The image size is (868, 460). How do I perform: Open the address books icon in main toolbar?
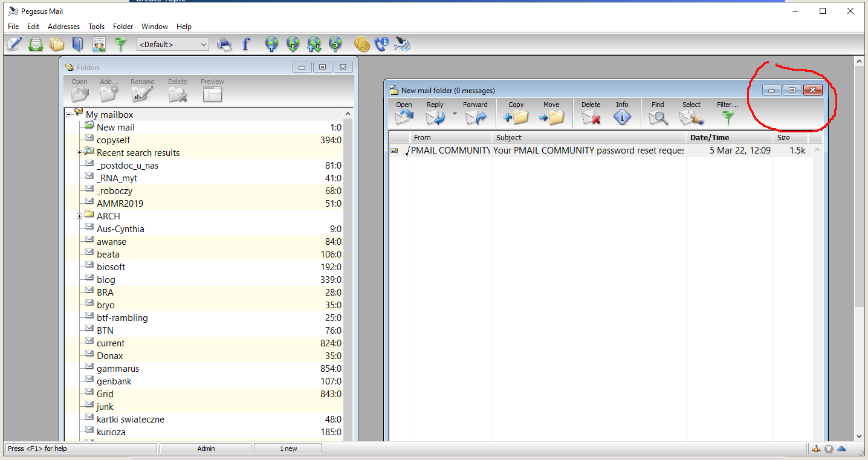77,44
